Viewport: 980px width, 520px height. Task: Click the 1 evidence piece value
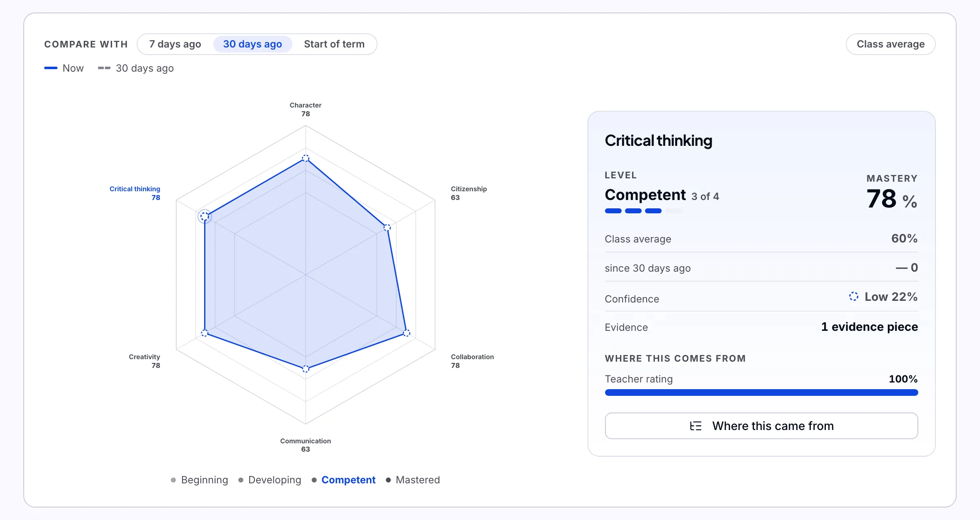[x=869, y=327]
